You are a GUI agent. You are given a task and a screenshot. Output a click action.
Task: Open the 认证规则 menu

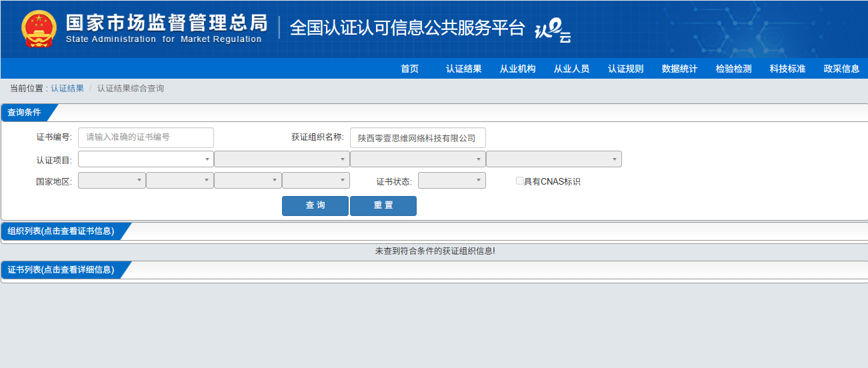[625, 69]
